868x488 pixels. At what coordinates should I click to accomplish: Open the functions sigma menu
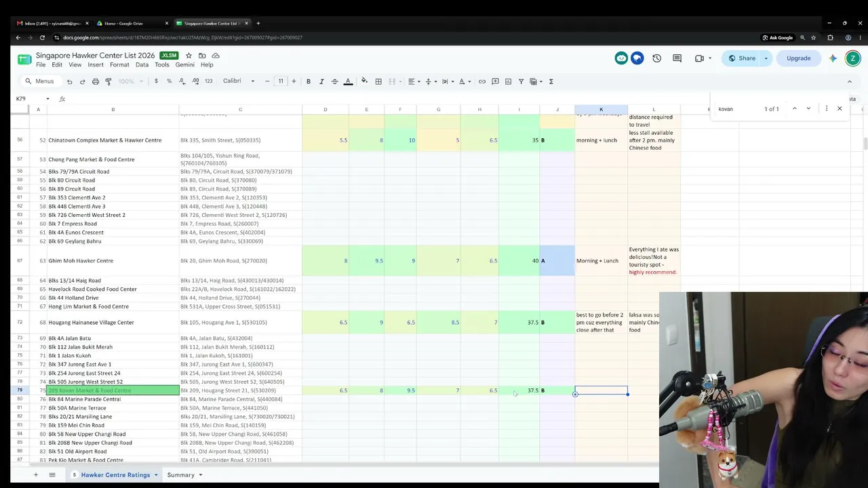pyautogui.click(x=551, y=81)
